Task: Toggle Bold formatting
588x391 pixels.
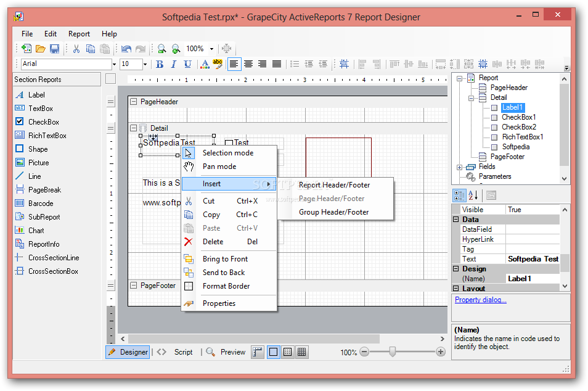Action: pyautogui.click(x=160, y=64)
